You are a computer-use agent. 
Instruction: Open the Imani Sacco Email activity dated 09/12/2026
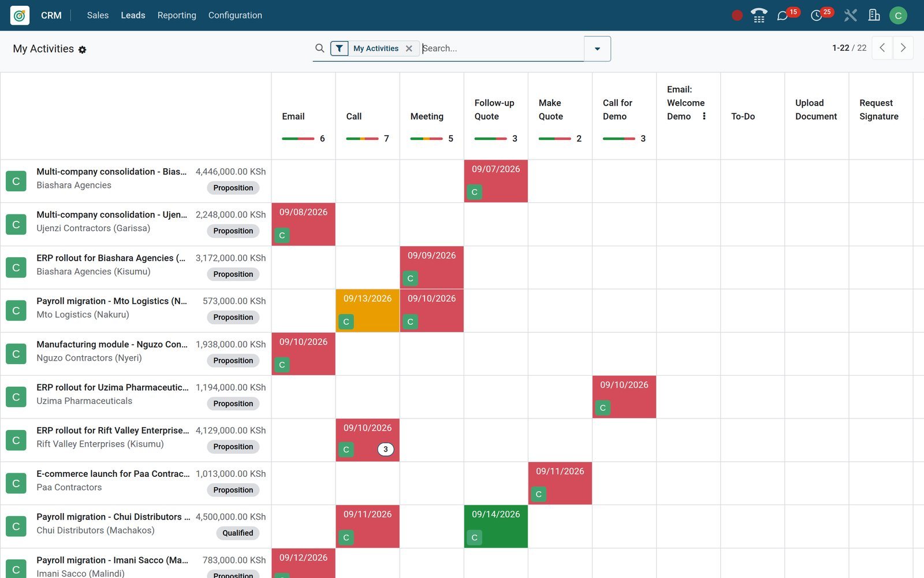303,564
